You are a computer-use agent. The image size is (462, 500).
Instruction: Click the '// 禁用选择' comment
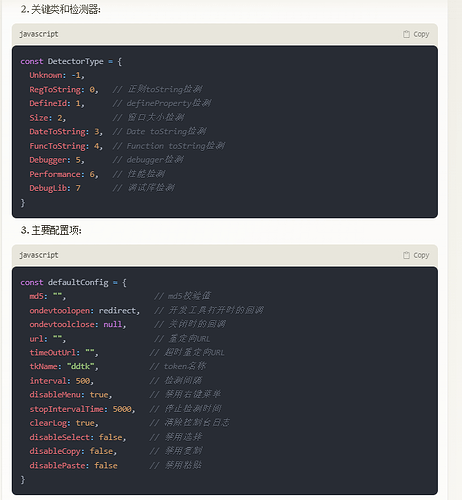click(x=176, y=437)
